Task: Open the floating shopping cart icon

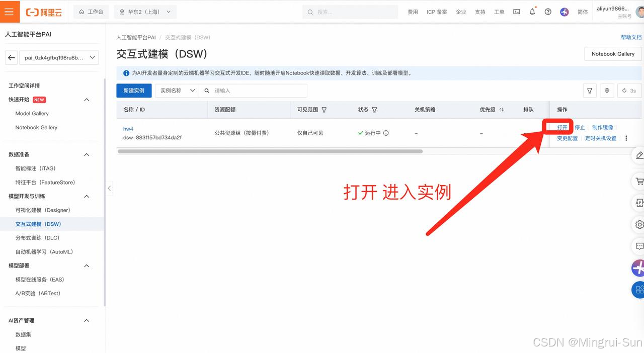Action: pos(639,181)
